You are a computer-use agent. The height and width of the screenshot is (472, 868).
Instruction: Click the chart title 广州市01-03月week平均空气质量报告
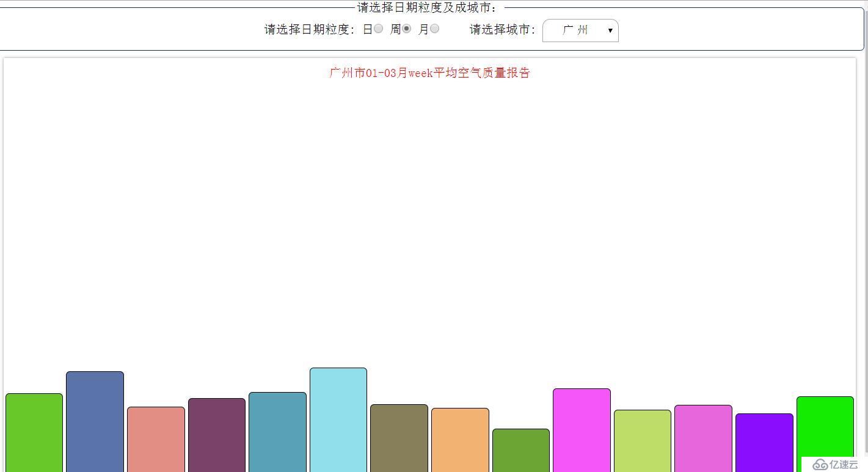click(429, 73)
